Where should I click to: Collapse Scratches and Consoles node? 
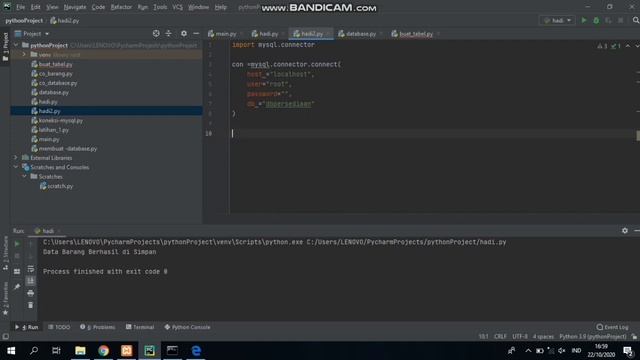(x=16, y=167)
